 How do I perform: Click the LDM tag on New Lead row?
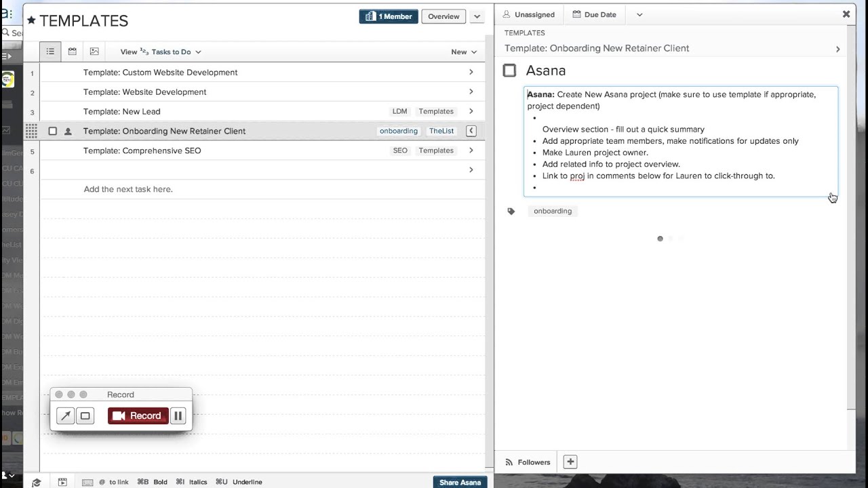[x=399, y=111]
